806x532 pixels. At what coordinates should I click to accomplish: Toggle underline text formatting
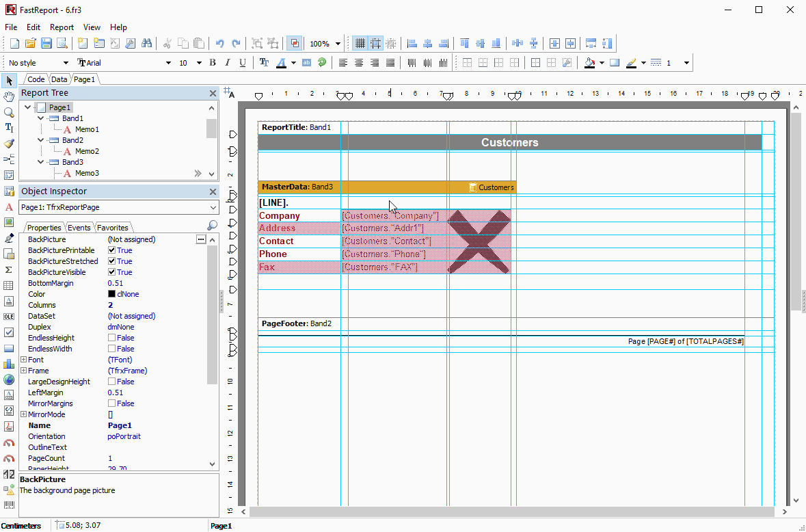[x=243, y=63]
